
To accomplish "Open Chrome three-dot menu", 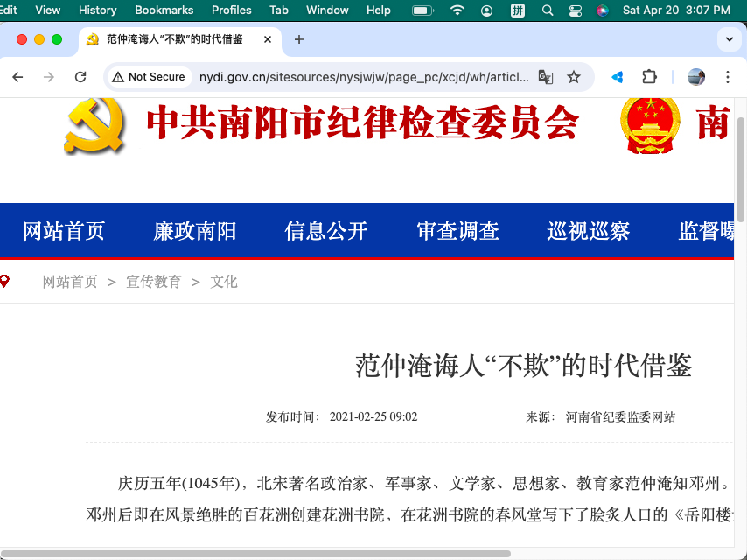I will tap(728, 77).
